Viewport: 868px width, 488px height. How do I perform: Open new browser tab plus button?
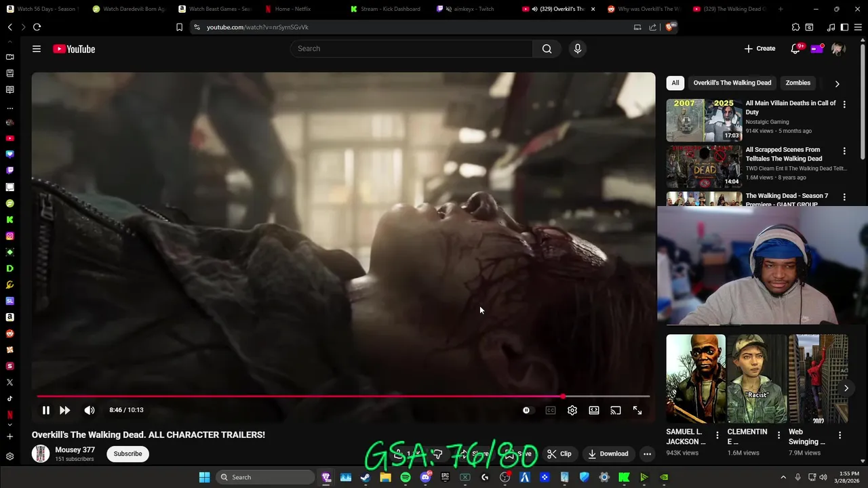tap(781, 9)
